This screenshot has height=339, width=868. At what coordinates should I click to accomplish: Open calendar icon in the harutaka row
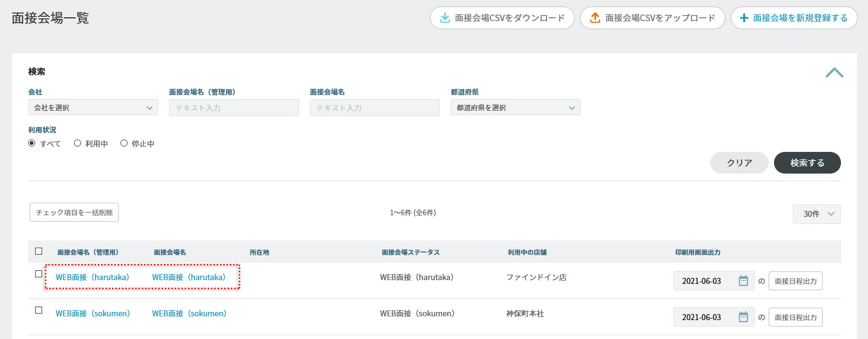click(x=743, y=281)
